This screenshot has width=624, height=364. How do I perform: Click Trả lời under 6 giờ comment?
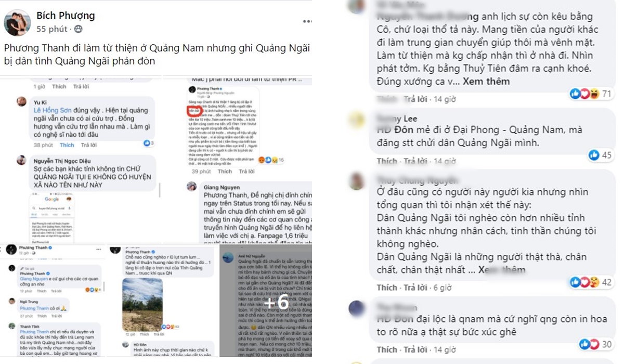tap(416, 287)
